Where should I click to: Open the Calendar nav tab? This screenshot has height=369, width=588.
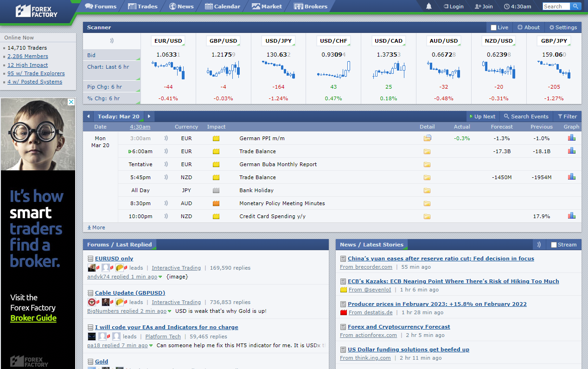(x=223, y=6)
